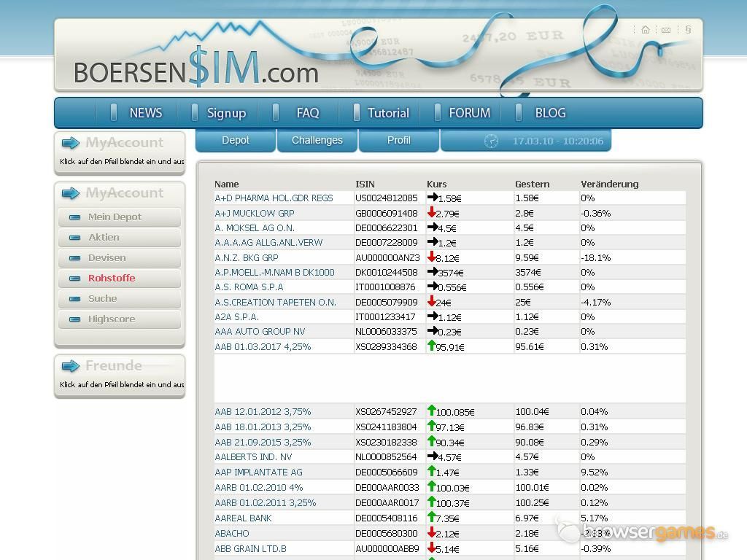Viewport: 747px width, 560px height.
Task: Click the clock icon beside the date
Action: click(491, 141)
